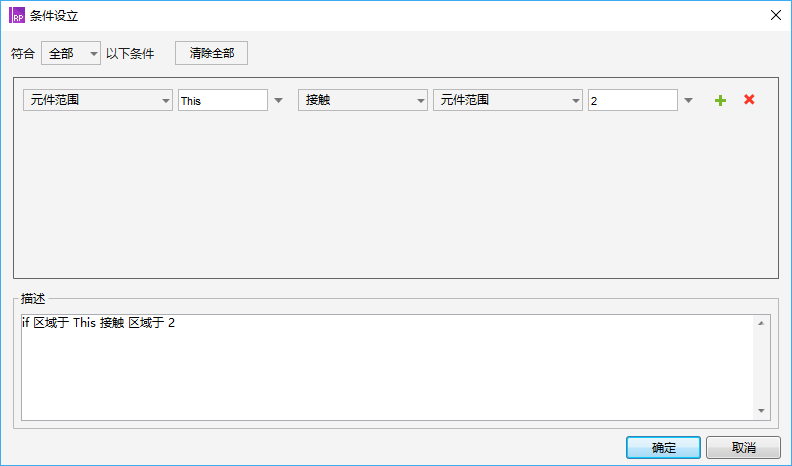The image size is (792, 466).
Task: Open the arrow beside the 2 field
Action: 688,100
